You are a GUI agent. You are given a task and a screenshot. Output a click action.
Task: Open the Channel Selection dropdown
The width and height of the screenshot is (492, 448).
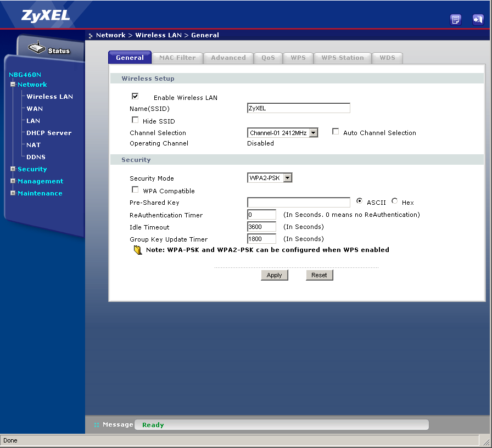pyautogui.click(x=313, y=133)
